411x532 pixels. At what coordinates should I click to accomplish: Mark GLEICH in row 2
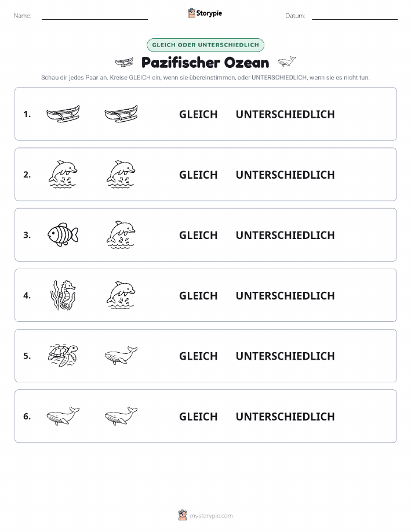pyautogui.click(x=198, y=175)
